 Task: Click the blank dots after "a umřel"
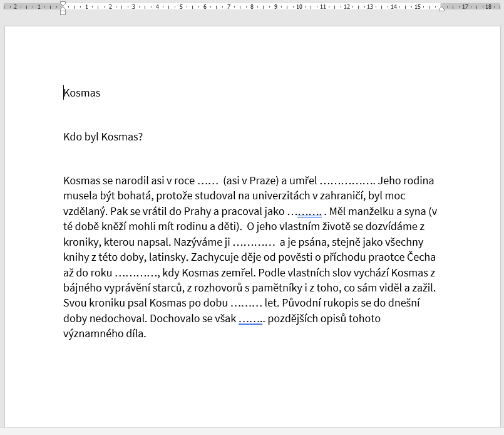tap(347, 181)
